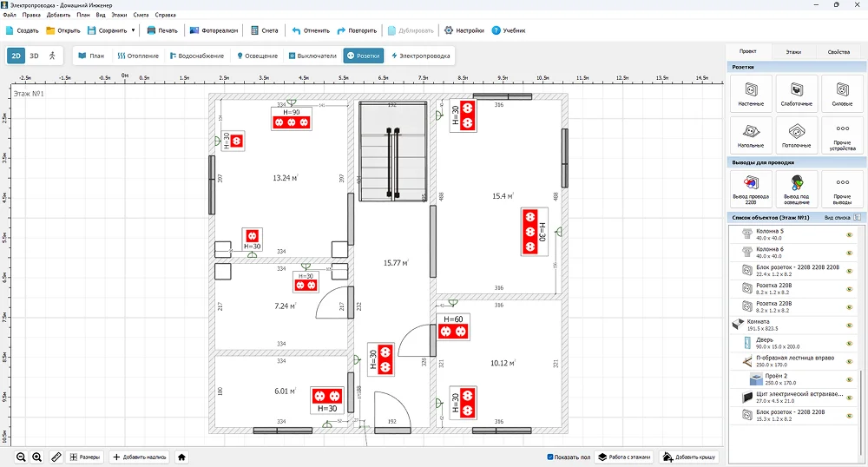Toggle visibility of the Дверь object
Viewport: 868px width, 467px height.
coord(850,343)
